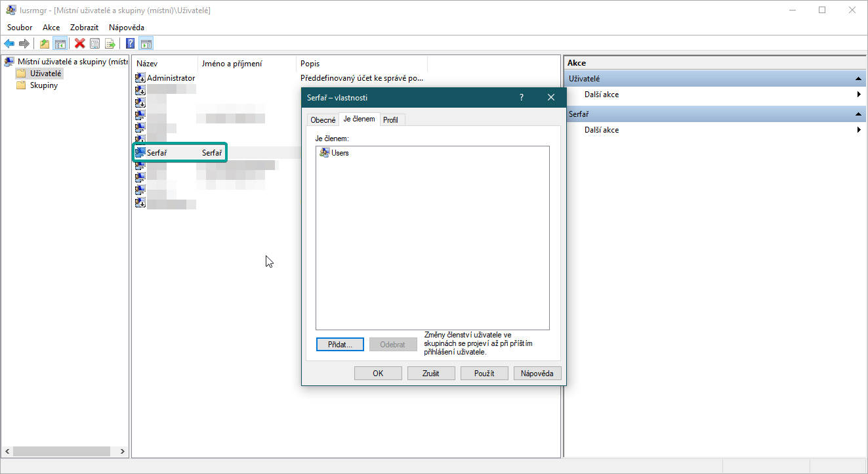Click the Popis column header

(x=362, y=64)
